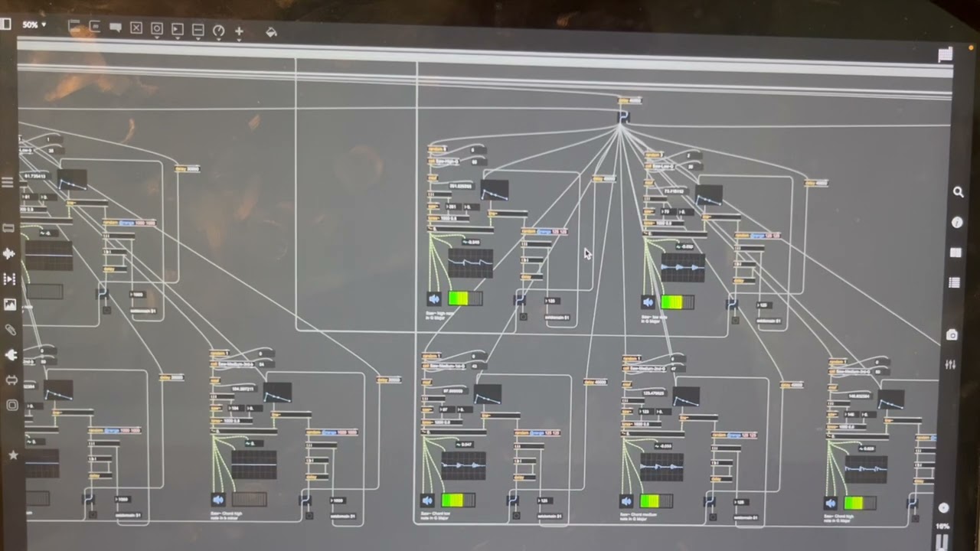The height and width of the screenshot is (551, 980).
Task: Click the grid icon at top right corner
Action: click(x=945, y=54)
